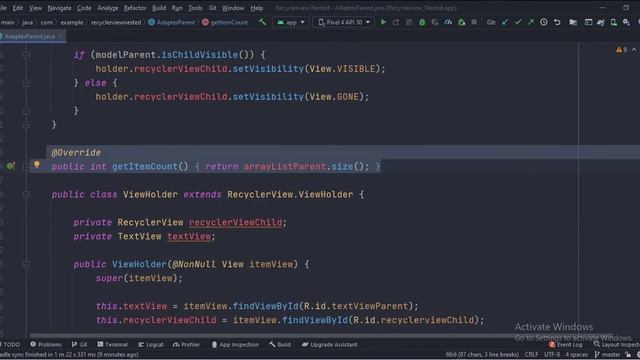This screenshot has height=360, width=640.
Task: Open the Upgrade Assistant tool window
Action: [330, 344]
